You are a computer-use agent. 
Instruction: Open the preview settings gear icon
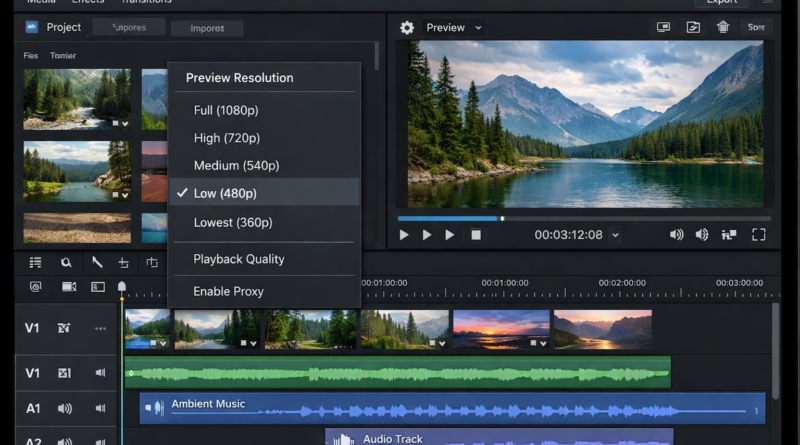point(407,28)
